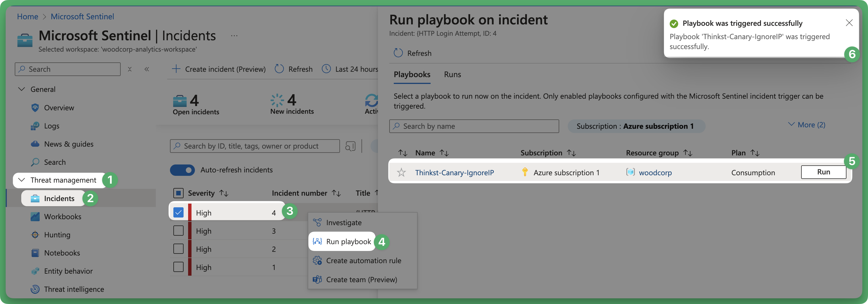This screenshot has height=304, width=868.
Task: Uncheck the incident number 4 checkbox
Action: (x=178, y=213)
